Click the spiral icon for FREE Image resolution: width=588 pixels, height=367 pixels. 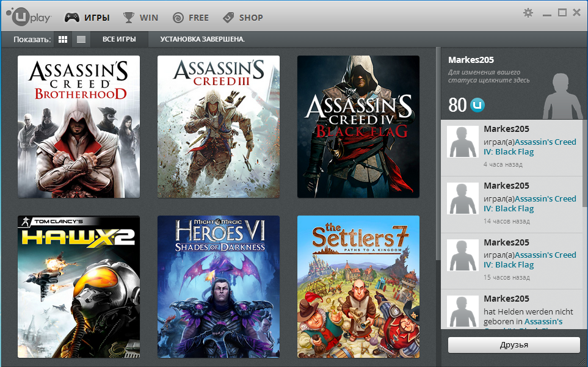click(178, 18)
